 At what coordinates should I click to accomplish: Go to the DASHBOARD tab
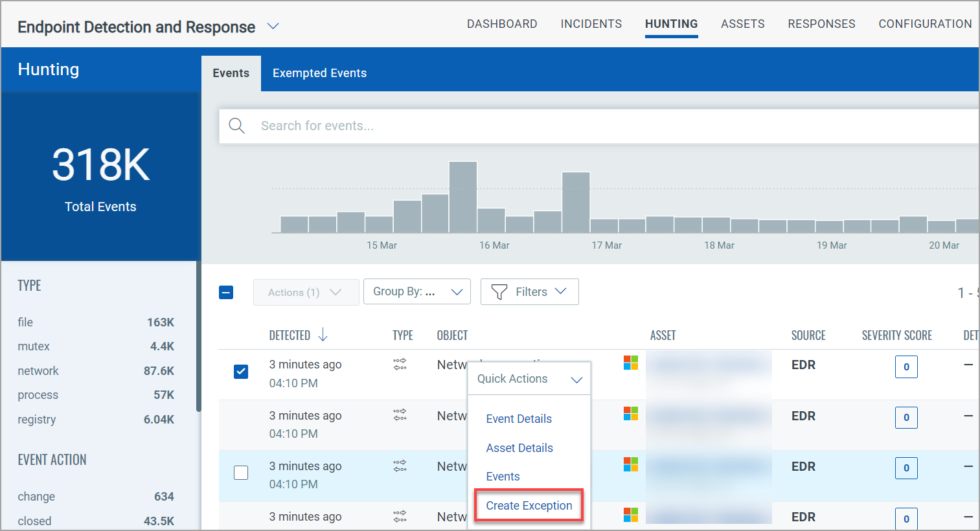click(x=502, y=24)
